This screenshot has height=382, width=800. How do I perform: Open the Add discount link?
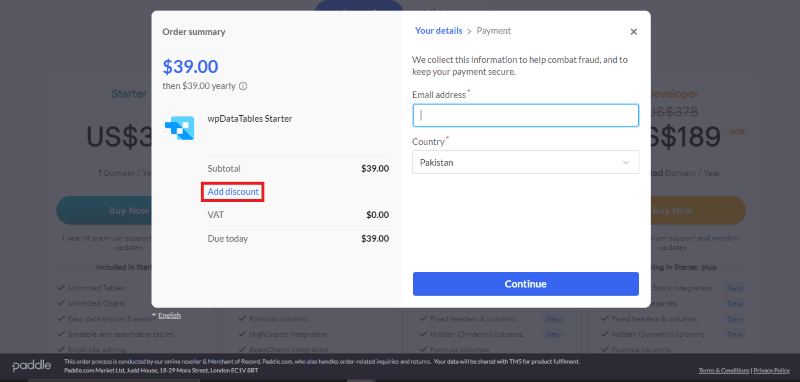(x=233, y=192)
